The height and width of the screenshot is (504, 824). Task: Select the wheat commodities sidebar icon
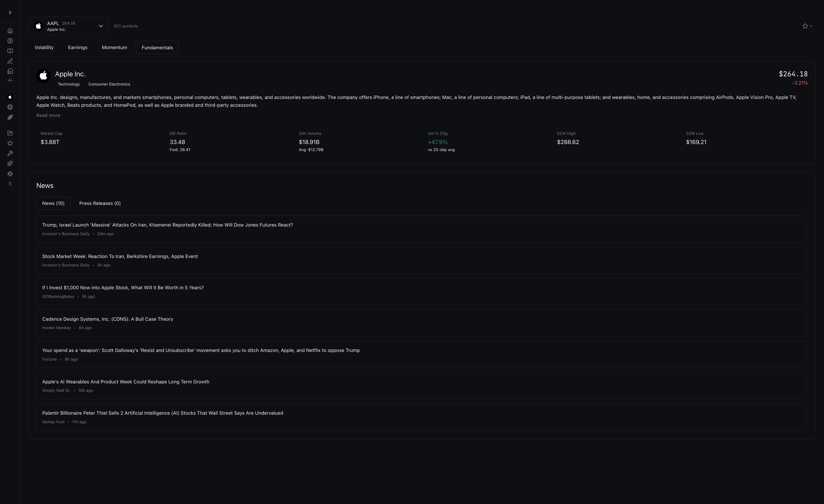(10, 117)
